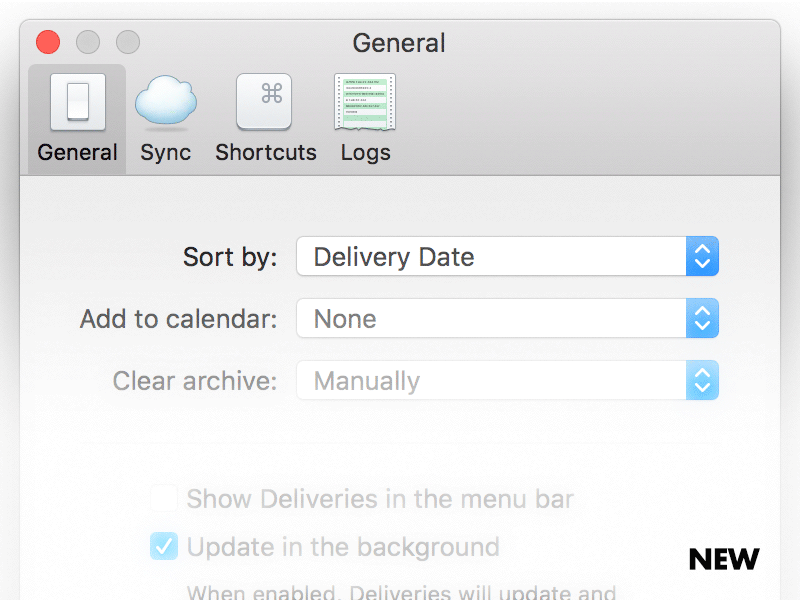The width and height of the screenshot is (800, 600).
Task: Click the Delivery Date value text
Action: [x=393, y=257]
